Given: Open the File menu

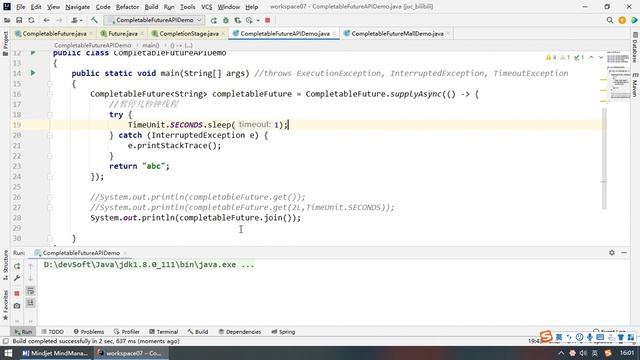Looking at the screenshot, I should [20, 7].
